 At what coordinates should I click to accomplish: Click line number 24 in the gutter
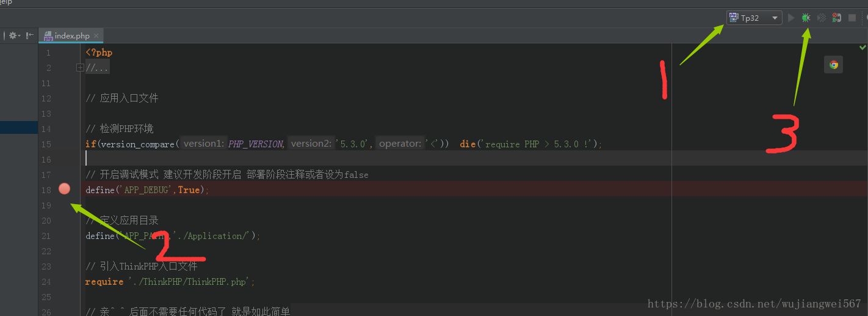click(46, 282)
